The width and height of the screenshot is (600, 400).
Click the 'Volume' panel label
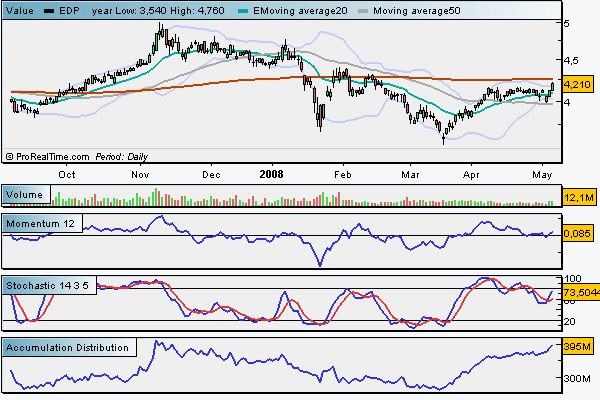(x=24, y=195)
